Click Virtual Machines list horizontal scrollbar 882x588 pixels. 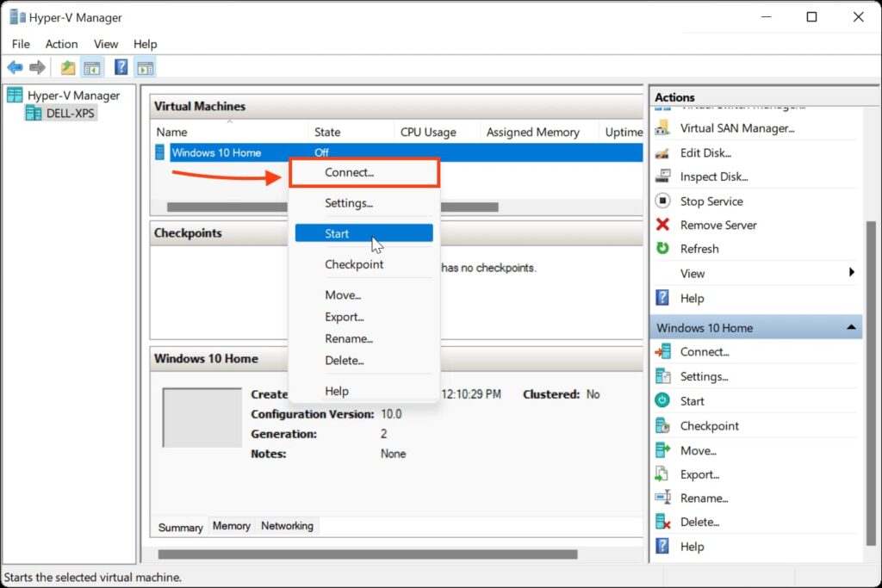332,207
